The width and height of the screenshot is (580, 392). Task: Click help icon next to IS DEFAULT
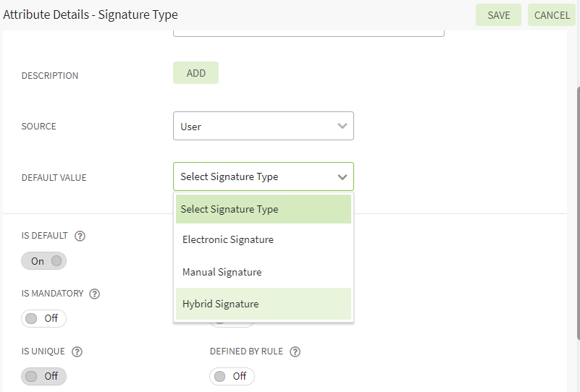[x=80, y=236]
